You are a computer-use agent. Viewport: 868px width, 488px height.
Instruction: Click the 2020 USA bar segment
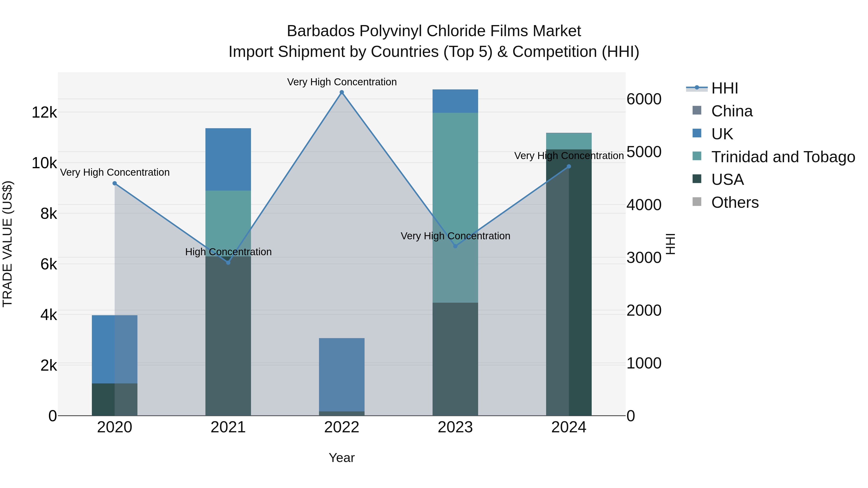point(115,399)
